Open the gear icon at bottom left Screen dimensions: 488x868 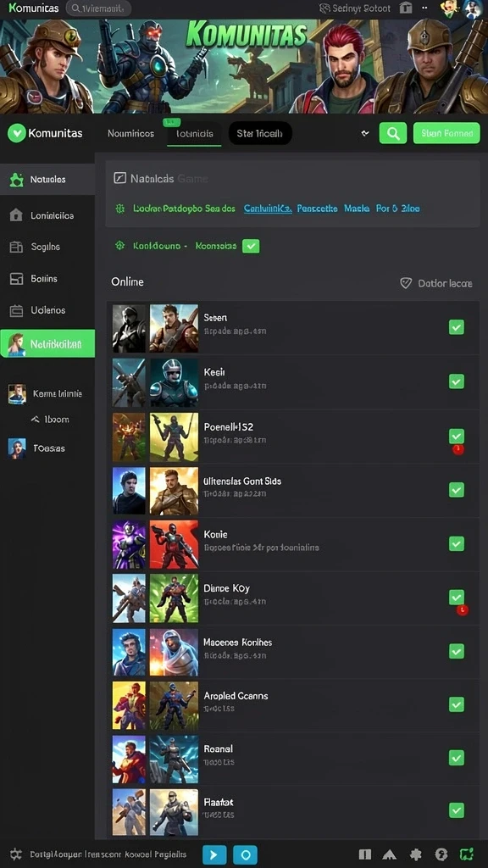[16, 854]
